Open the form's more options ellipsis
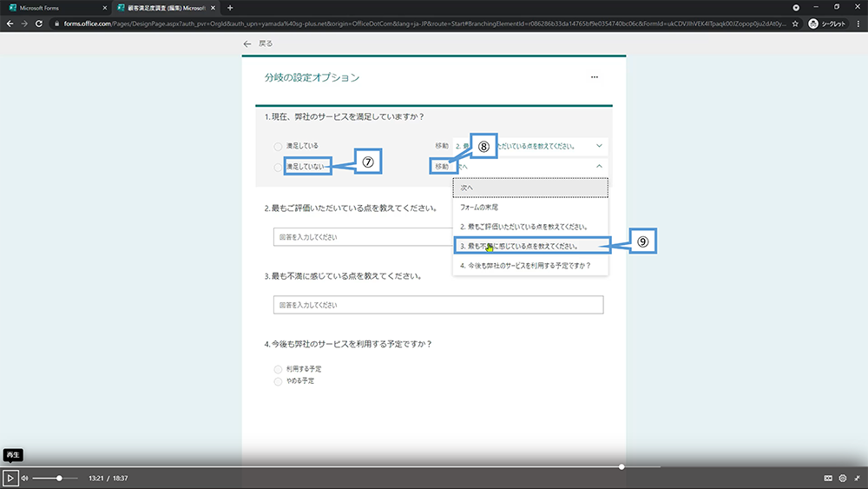Image resolution: width=868 pixels, height=489 pixels. [595, 77]
